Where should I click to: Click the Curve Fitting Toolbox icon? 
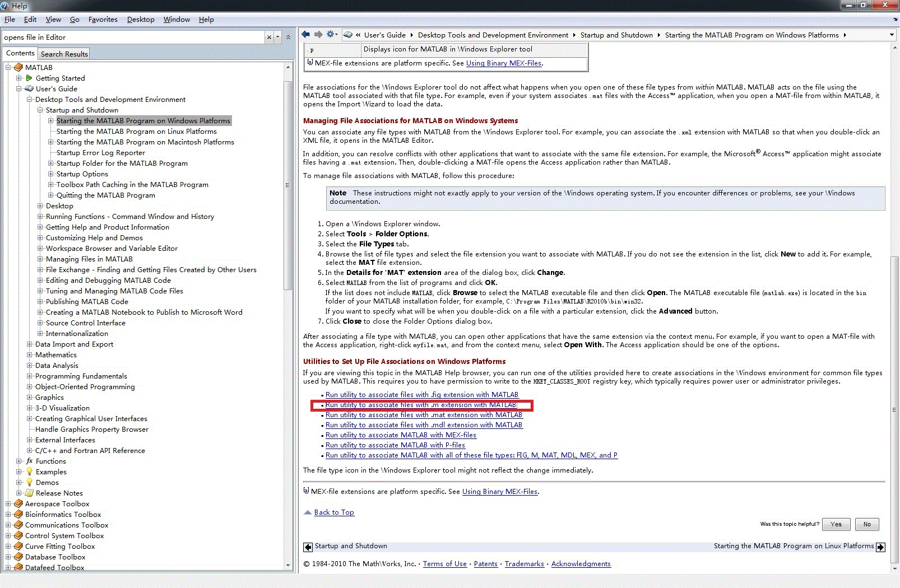pos(18,546)
